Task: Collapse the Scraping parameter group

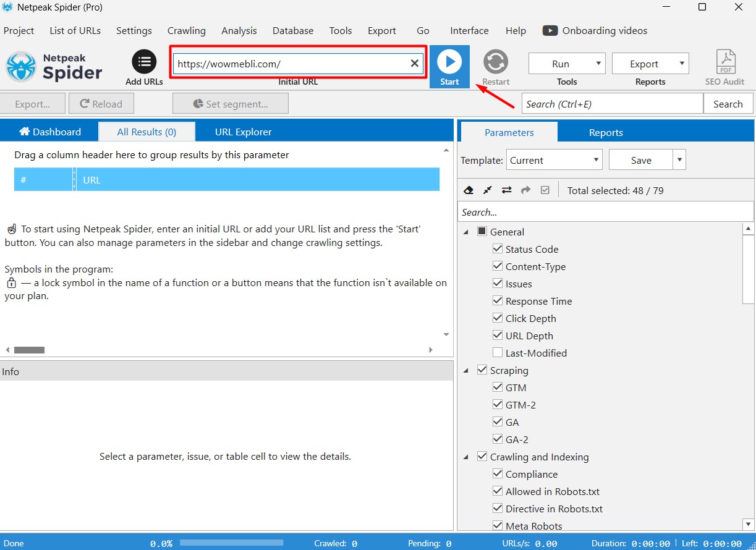Action: [x=467, y=370]
